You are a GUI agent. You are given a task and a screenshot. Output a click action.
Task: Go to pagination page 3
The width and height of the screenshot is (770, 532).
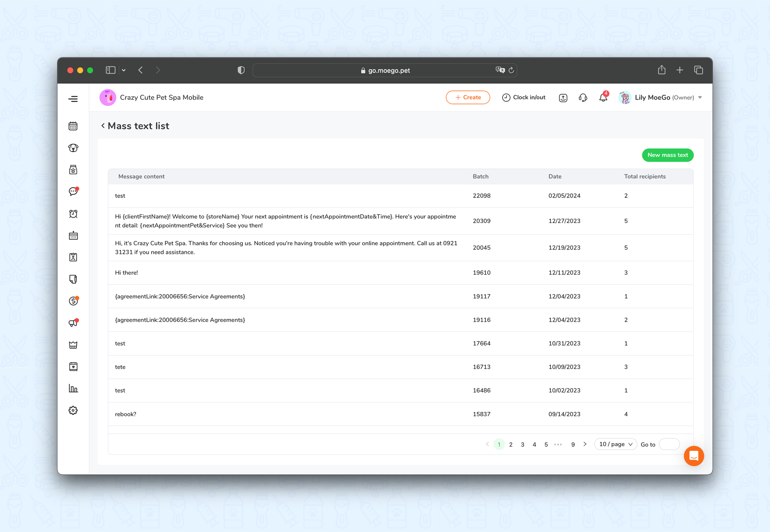click(522, 444)
